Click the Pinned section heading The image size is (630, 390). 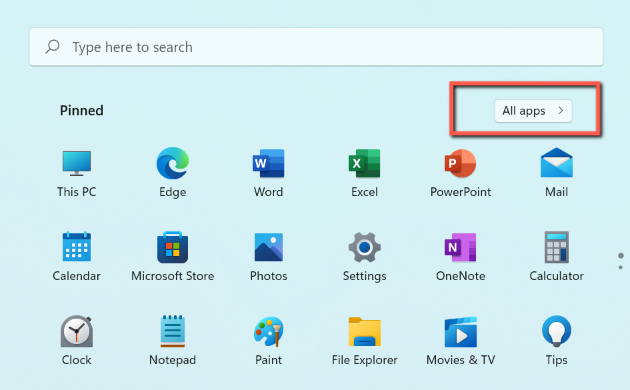pos(82,110)
